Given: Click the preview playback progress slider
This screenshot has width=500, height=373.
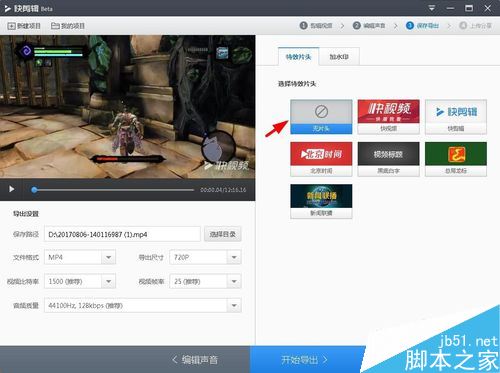Looking at the screenshot, I should tap(114, 190).
